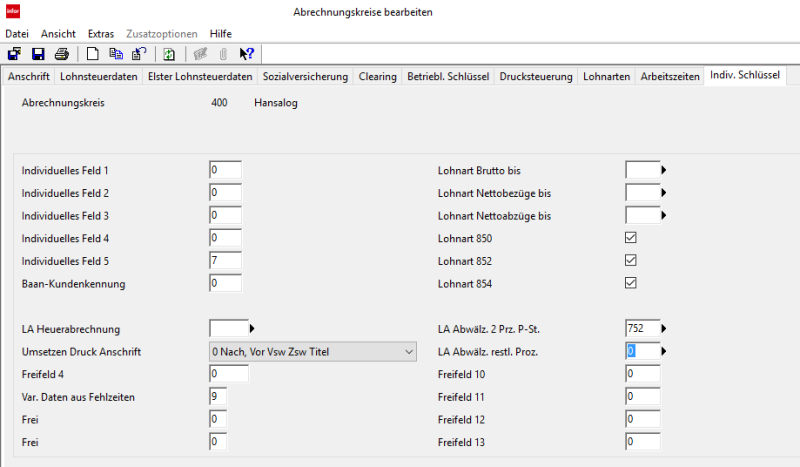Open lookup arrow for LA Heuerabrechnung
Screen dimensions: 800x467
click(x=252, y=329)
